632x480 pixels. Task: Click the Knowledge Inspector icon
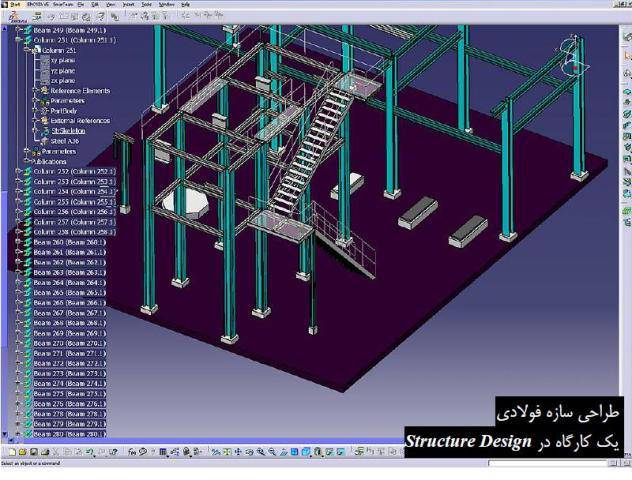[x=175, y=452]
